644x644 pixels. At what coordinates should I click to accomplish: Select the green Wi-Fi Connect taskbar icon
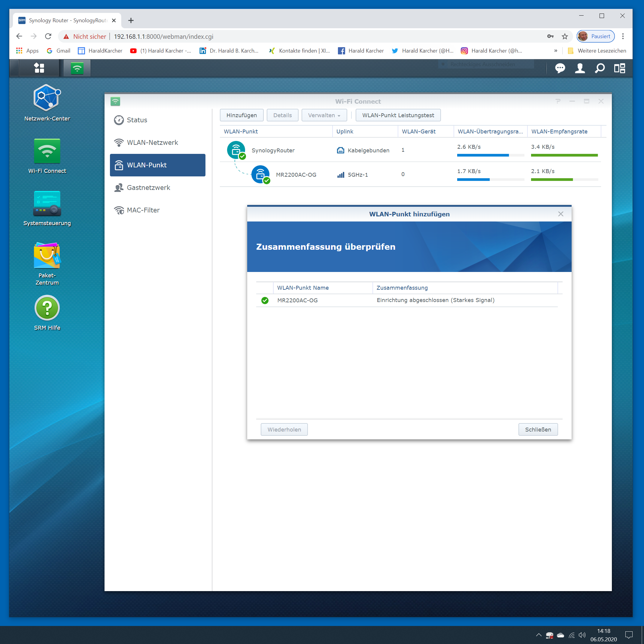[77, 68]
